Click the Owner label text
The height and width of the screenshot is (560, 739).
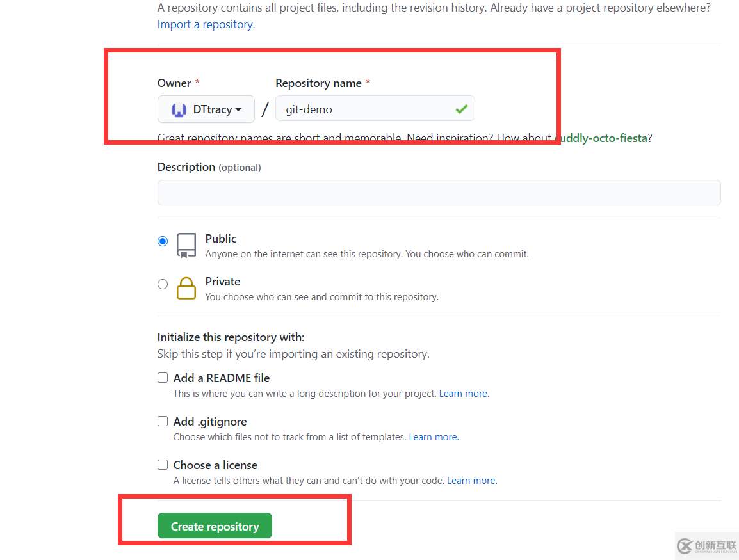click(174, 83)
